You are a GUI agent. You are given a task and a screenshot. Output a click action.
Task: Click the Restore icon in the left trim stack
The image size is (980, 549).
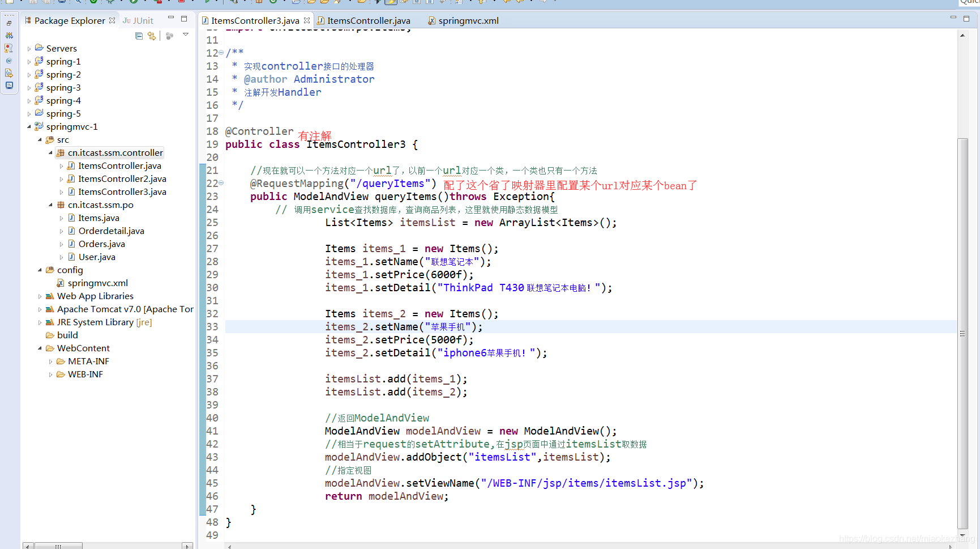click(x=9, y=23)
